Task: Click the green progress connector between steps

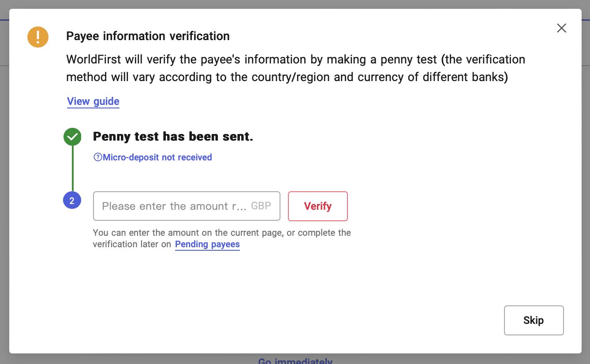Action: tap(72, 170)
